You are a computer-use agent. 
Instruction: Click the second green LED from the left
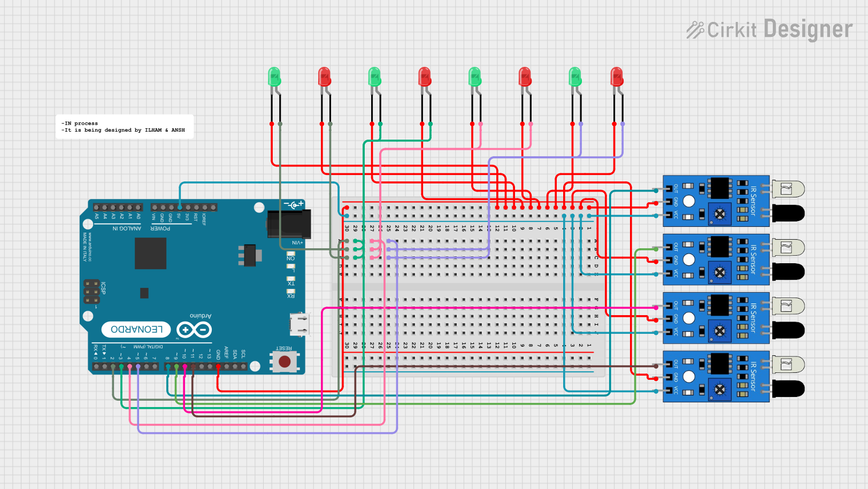[375, 78]
